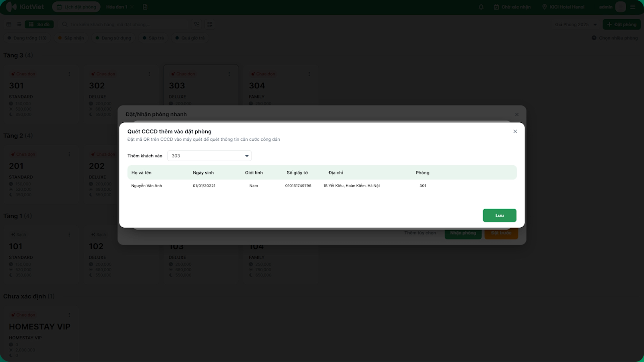Select the room 101 card
The width and height of the screenshot is (644, 362).
(x=41, y=254)
